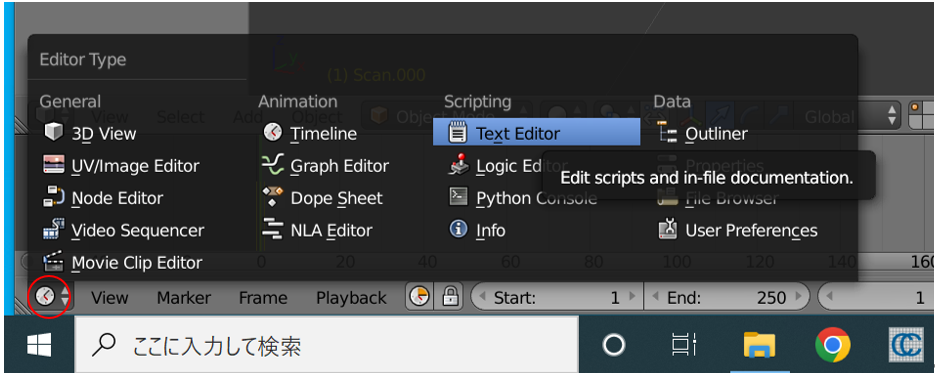935x373 pixels.
Task: Toggle the time range lock icon
Action: (x=450, y=296)
